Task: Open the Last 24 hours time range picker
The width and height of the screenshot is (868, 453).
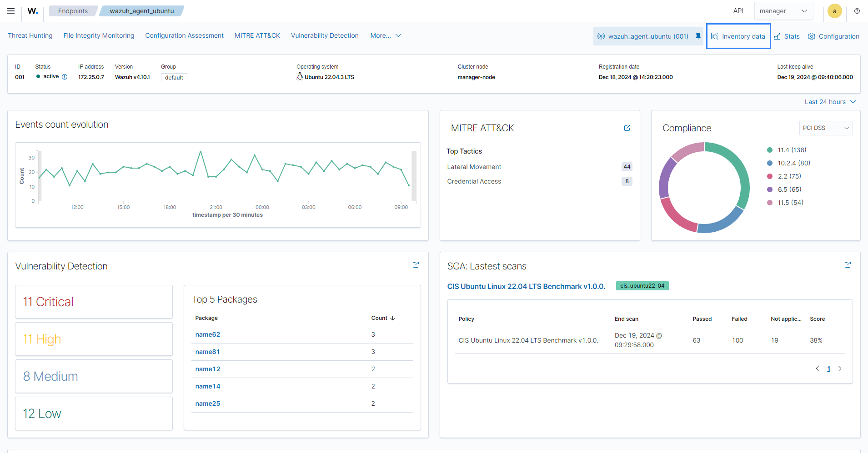Action: pos(830,102)
